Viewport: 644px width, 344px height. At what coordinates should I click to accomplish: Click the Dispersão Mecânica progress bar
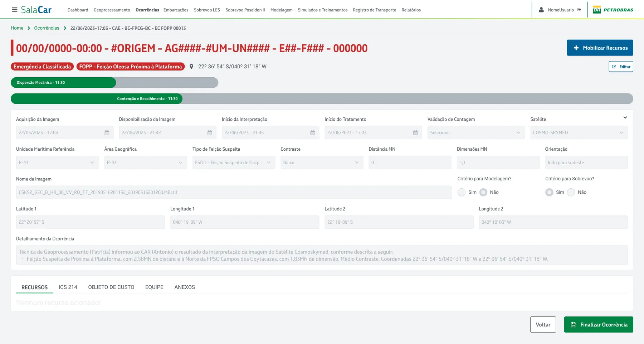click(x=114, y=83)
